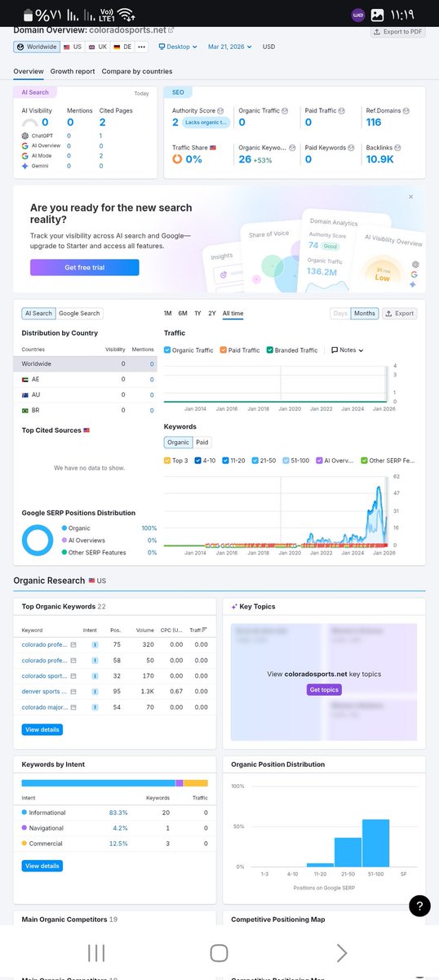Select the AI Search toggle button
The width and height of the screenshot is (439, 980).
coord(38,314)
